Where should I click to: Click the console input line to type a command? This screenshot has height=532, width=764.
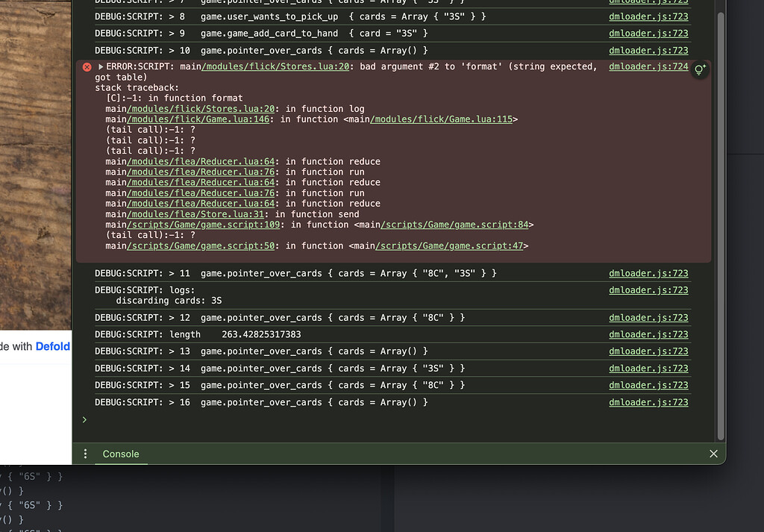[298, 419]
